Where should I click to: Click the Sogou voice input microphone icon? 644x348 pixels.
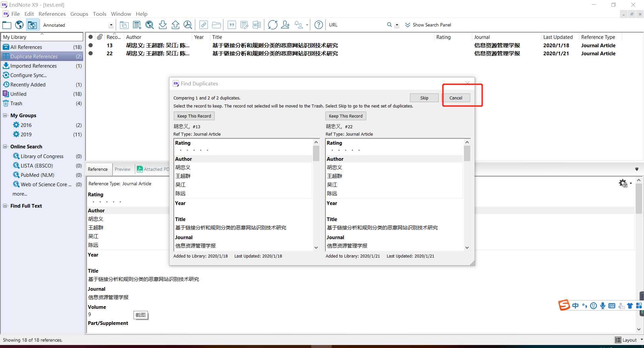click(x=603, y=305)
